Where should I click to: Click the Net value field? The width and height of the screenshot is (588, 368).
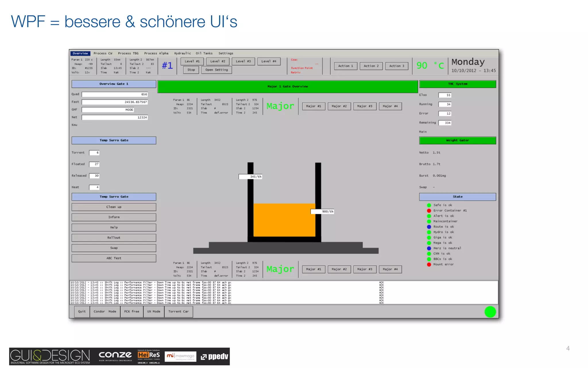[115, 118]
